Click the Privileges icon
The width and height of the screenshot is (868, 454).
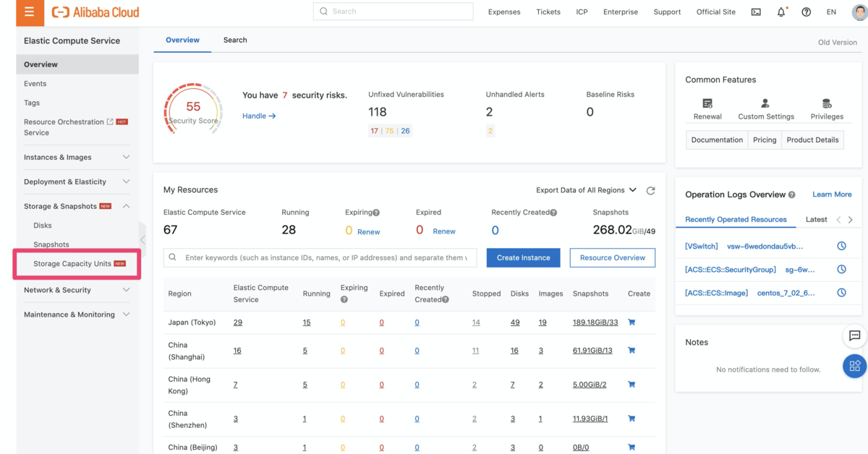coord(827,103)
